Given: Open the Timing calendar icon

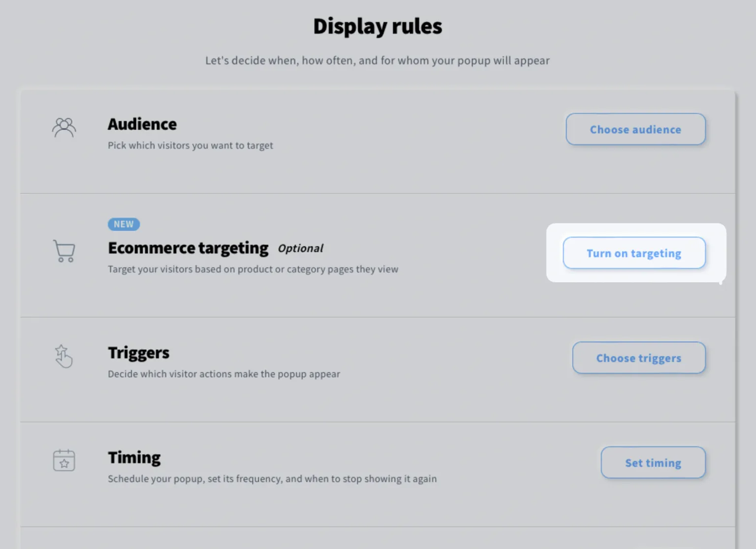Looking at the screenshot, I should coord(64,461).
